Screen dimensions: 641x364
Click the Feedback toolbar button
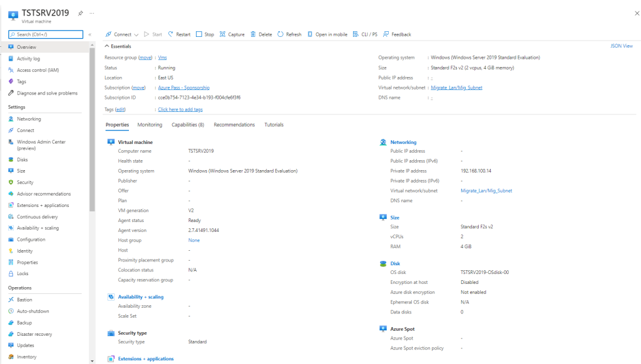(x=396, y=34)
